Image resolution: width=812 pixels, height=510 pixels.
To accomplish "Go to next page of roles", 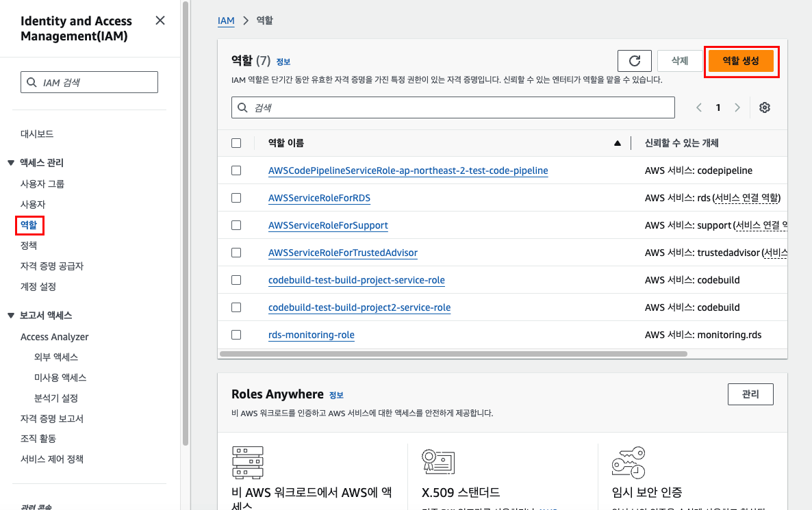I will click(x=737, y=107).
